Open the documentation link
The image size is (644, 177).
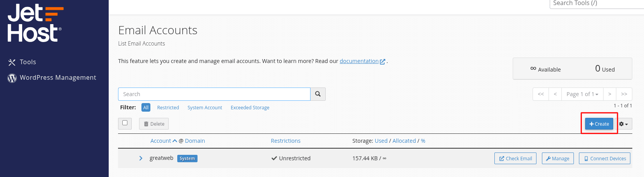pos(359,61)
